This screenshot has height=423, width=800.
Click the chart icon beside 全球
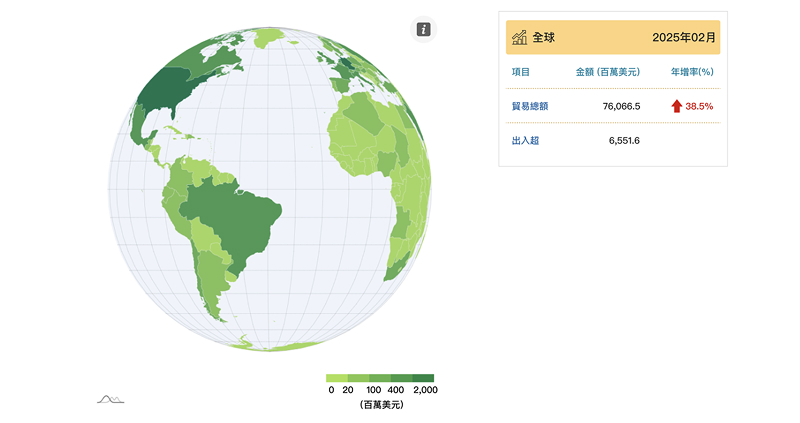[520, 37]
